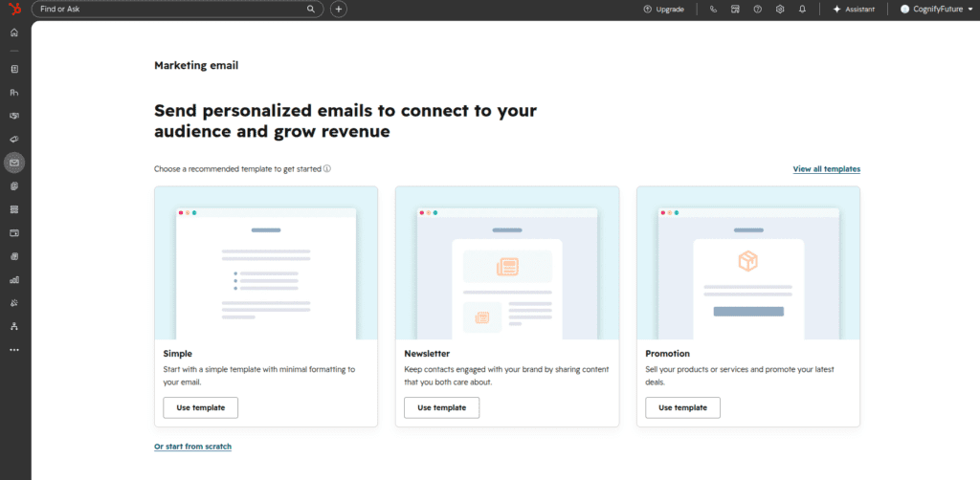Image resolution: width=980 pixels, height=480 pixels.
Task: Open the library files sidebar icon
Action: coord(14,256)
